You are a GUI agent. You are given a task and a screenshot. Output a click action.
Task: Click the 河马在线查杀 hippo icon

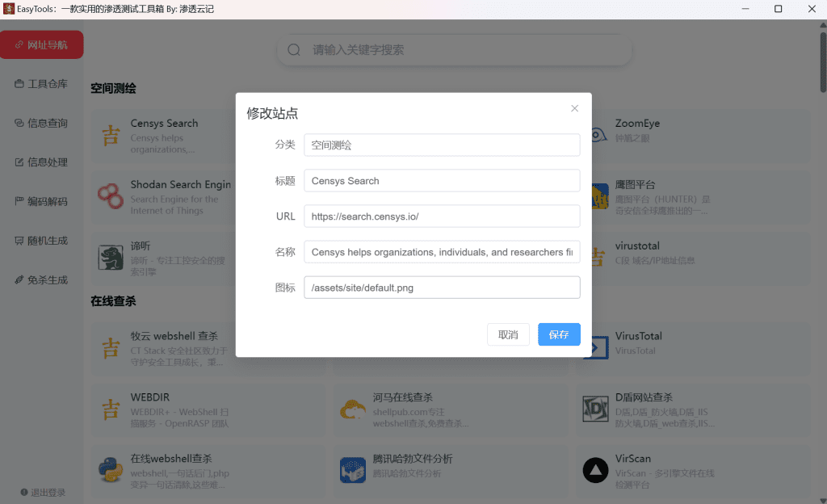click(353, 409)
